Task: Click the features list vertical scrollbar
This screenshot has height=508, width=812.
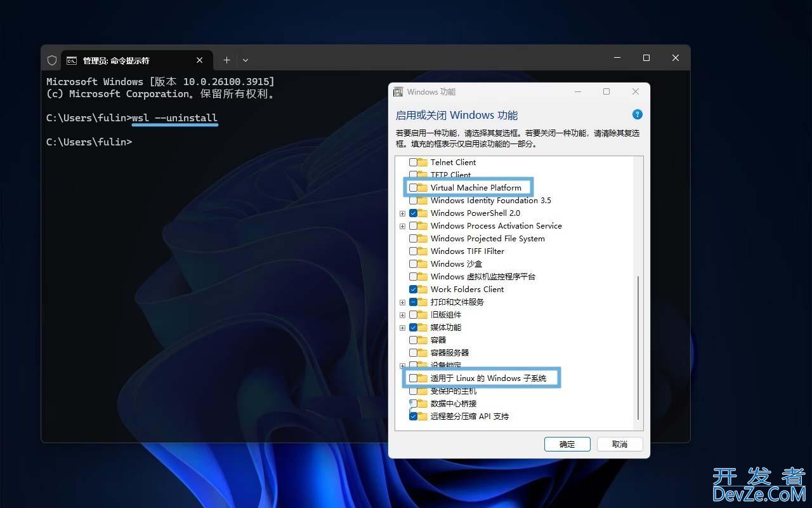Action: (638, 347)
